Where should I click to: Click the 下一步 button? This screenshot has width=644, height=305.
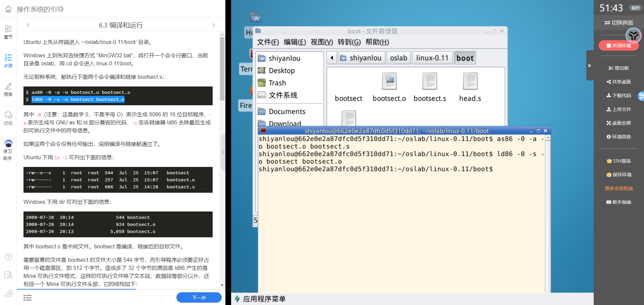[x=199, y=297]
